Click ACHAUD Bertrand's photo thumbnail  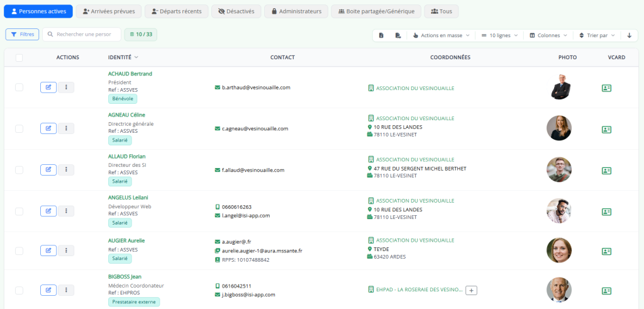559,87
